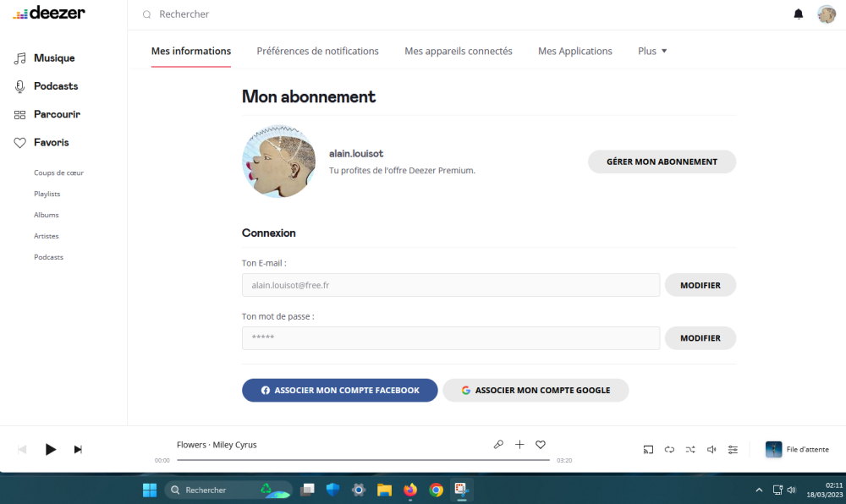This screenshot has height=504, width=846.
Task: Open the Musique section in the sidebar
Action: (x=54, y=58)
